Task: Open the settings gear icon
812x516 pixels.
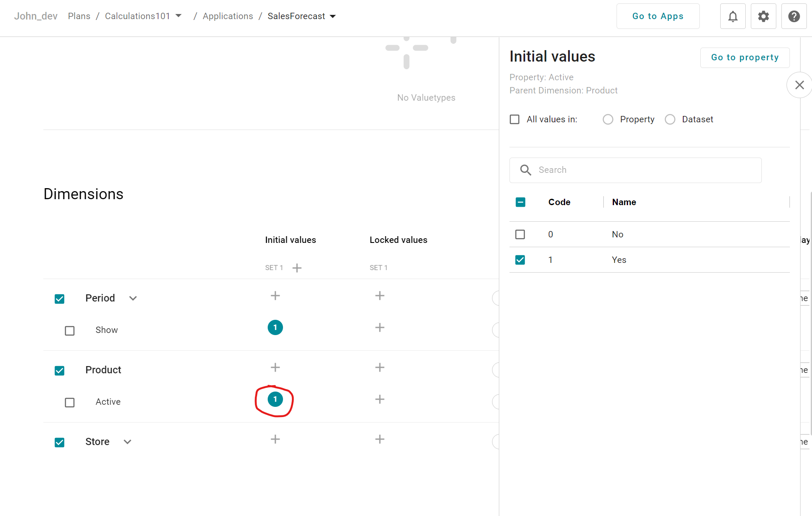Action: 763,17
